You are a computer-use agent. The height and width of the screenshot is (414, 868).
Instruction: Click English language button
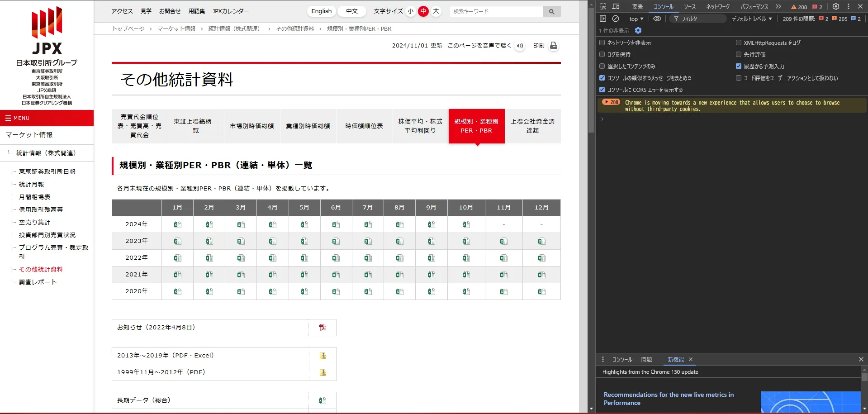[322, 11]
